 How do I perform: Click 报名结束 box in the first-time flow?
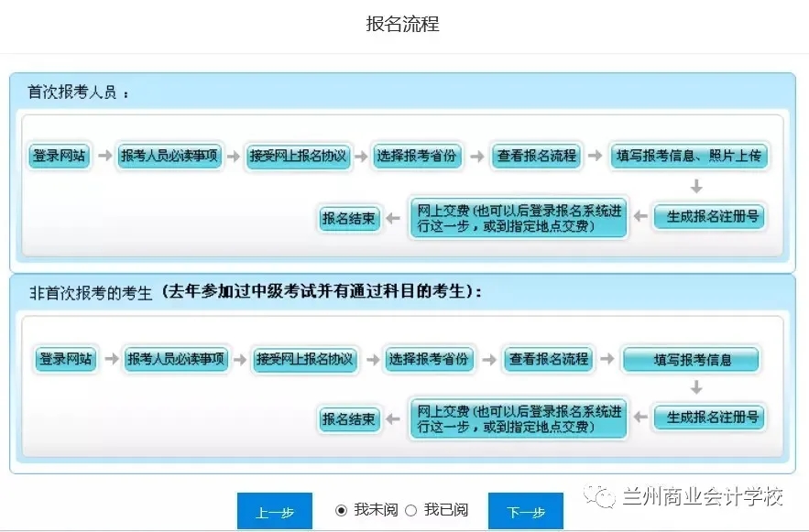pos(348,218)
